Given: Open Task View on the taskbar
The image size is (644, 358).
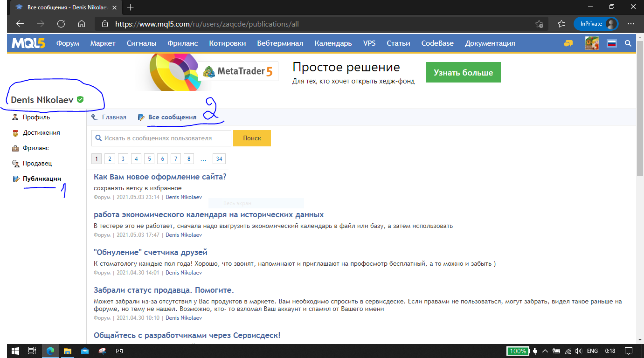Looking at the screenshot, I should tap(32, 351).
